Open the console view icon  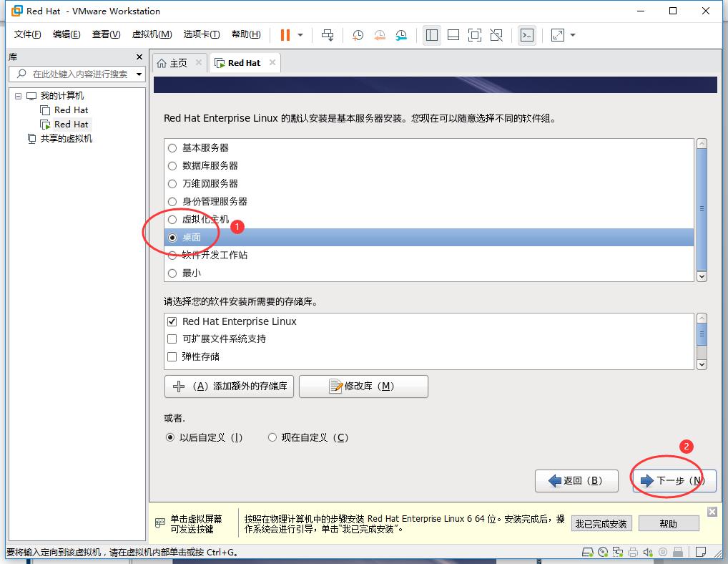[x=527, y=35]
